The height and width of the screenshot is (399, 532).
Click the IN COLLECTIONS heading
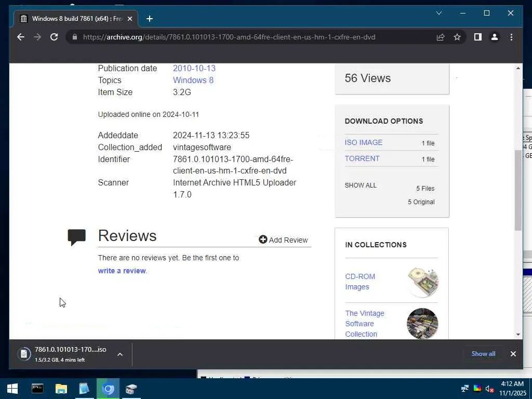click(376, 245)
